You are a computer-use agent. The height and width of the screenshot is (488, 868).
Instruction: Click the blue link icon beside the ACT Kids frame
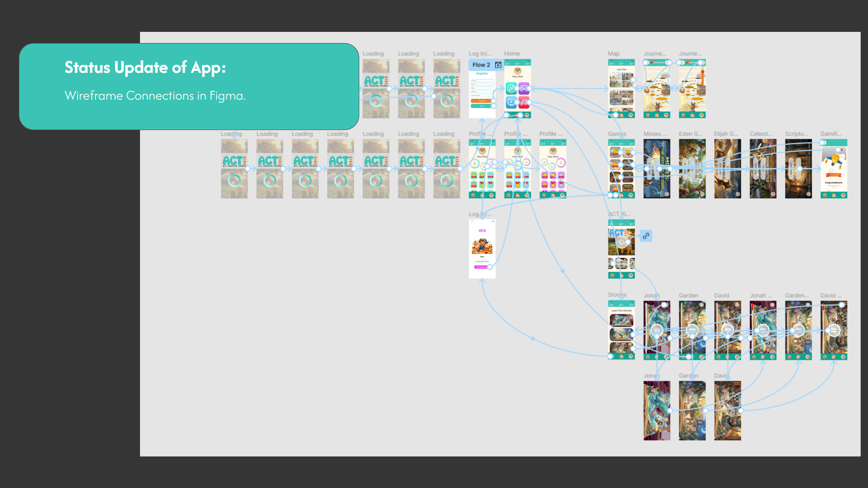(646, 236)
